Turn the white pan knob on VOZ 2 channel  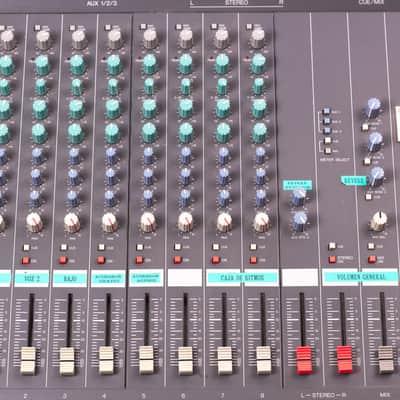tap(34, 222)
